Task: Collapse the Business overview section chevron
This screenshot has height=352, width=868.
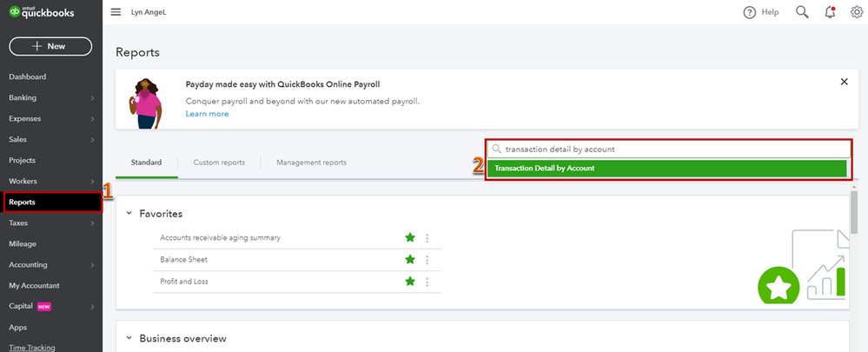Action: [x=129, y=337]
